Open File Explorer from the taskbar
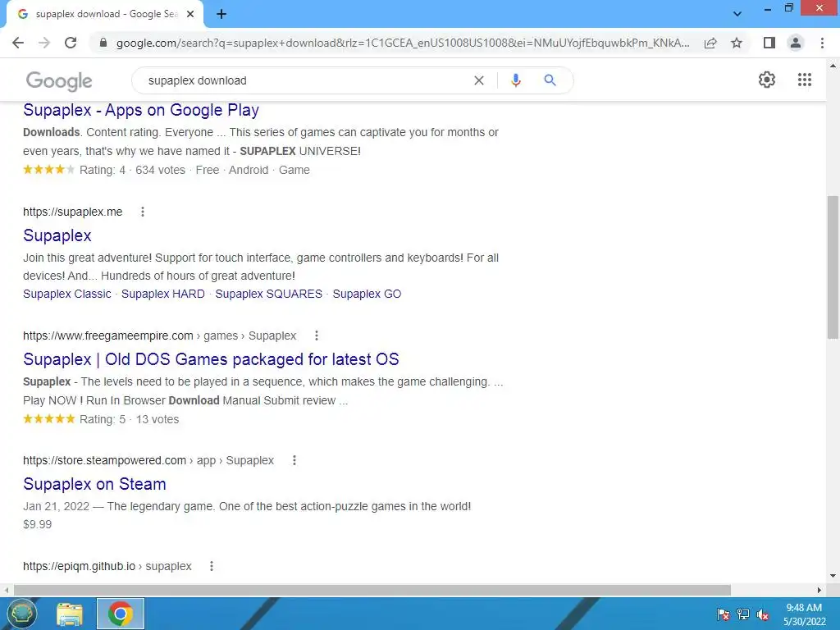The image size is (840, 630). pyautogui.click(x=70, y=614)
